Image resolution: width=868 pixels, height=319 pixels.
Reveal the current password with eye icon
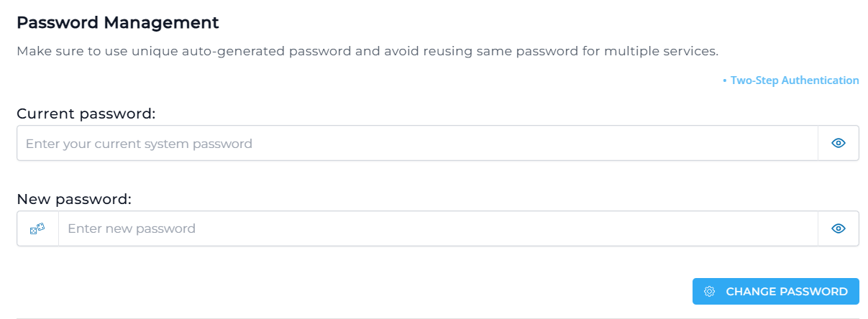point(838,143)
